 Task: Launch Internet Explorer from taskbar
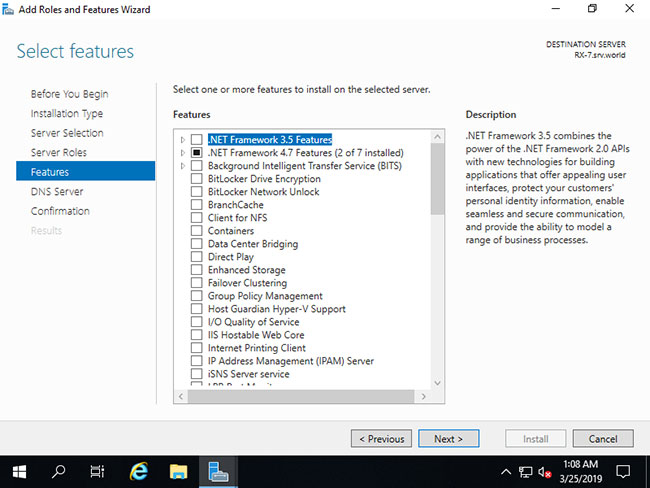click(x=138, y=472)
